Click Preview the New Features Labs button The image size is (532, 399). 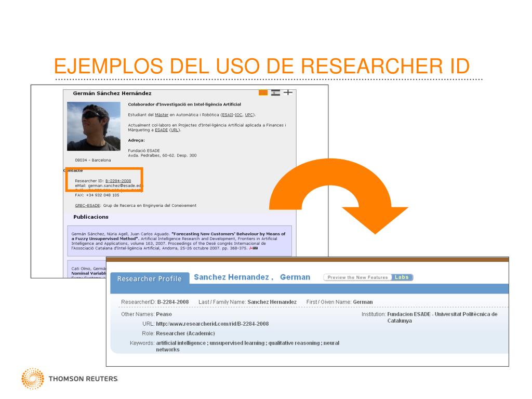click(368, 277)
